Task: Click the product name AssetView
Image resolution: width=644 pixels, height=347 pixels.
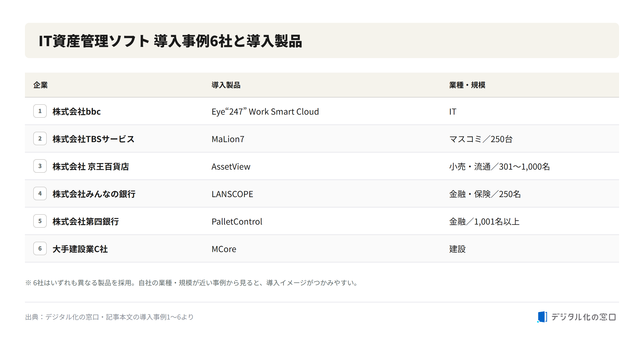Action: coord(231,166)
